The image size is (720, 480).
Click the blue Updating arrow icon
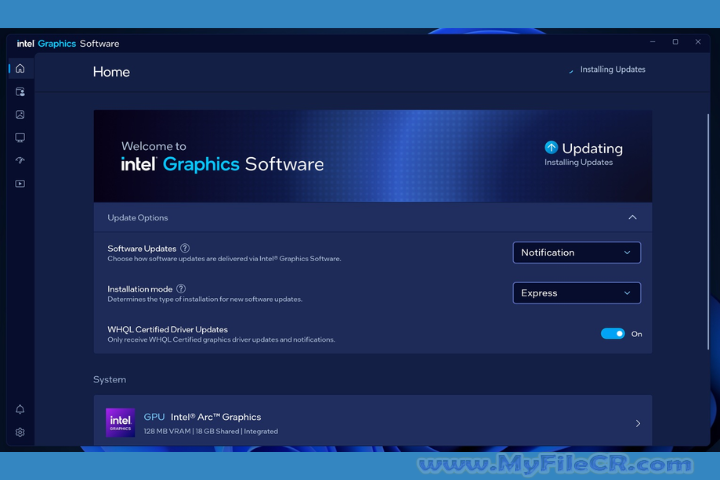551,147
